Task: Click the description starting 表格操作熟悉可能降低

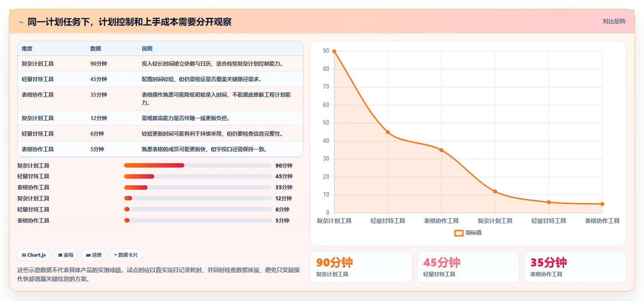Action: coord(216,99)
